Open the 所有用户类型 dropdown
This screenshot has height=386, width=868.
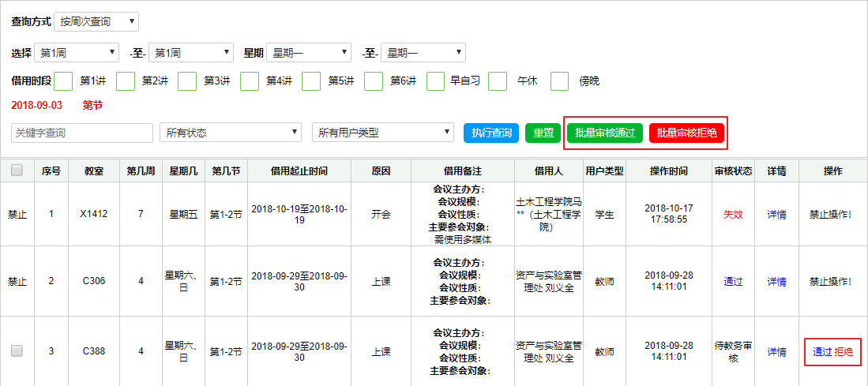pos(382,133)
